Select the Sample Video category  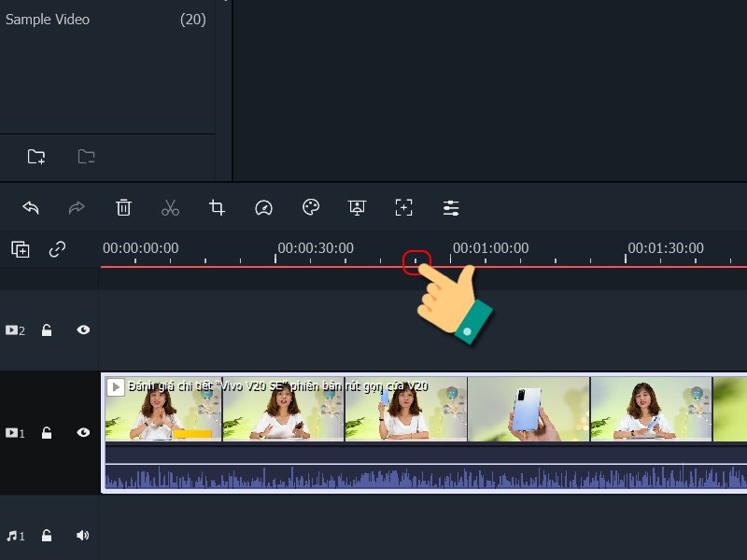point(48,19)
